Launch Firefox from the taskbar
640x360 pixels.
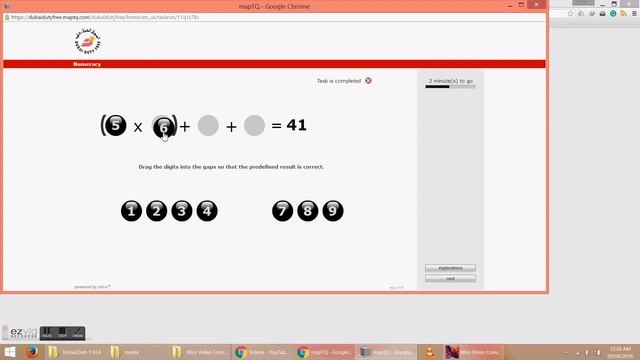coord(32,352)
